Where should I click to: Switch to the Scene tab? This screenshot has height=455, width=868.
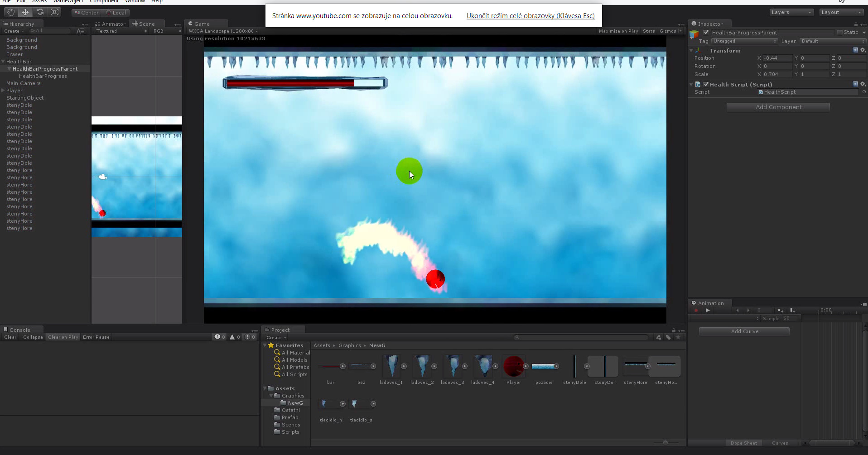[x=146, y=24]
